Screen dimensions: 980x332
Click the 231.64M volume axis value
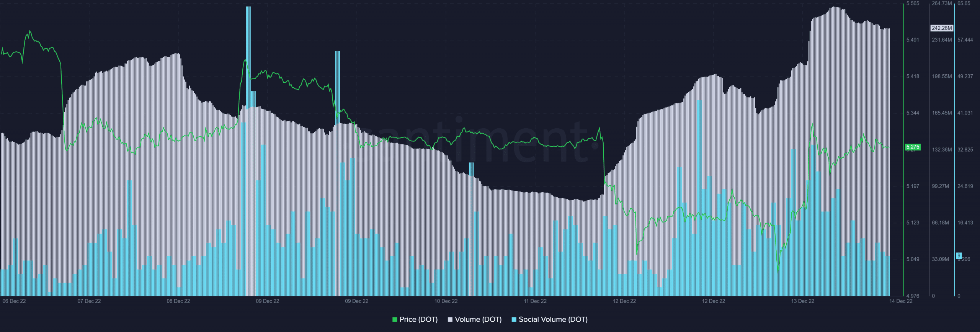(x=942, y=40)
